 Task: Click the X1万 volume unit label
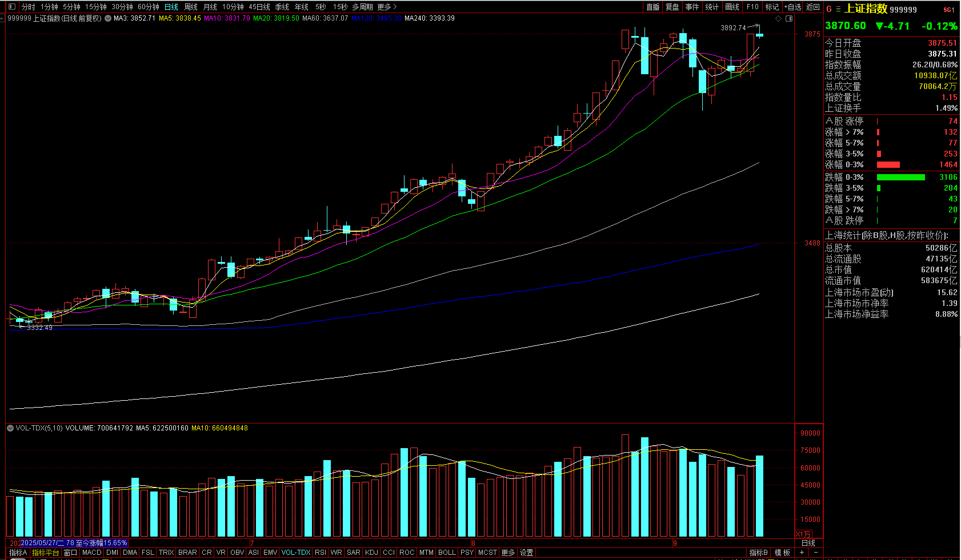(803, 534)
